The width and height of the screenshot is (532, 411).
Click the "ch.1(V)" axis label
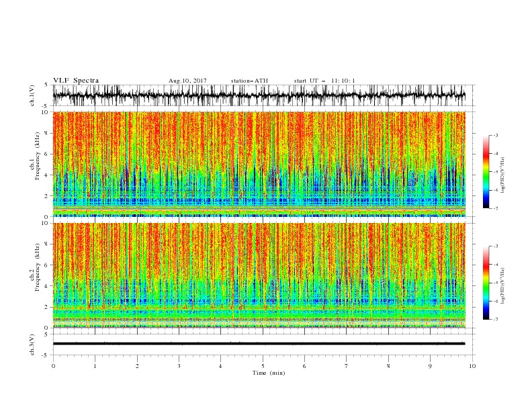tap(32, 95)
